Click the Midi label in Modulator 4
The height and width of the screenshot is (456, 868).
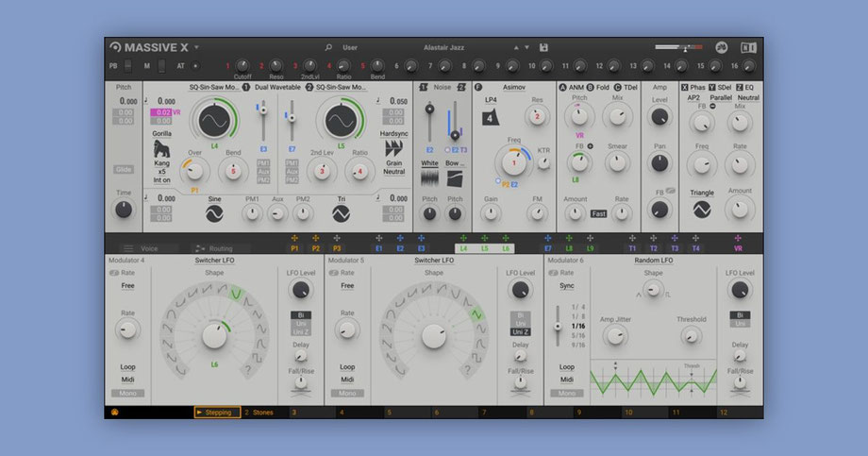point(128,380)
